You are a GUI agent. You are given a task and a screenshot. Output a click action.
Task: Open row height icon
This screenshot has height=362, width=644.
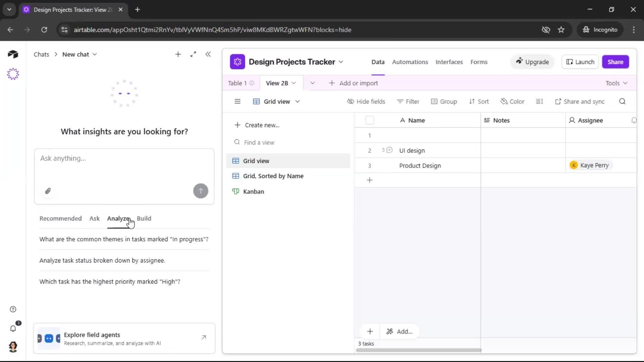tap(539, 102)
